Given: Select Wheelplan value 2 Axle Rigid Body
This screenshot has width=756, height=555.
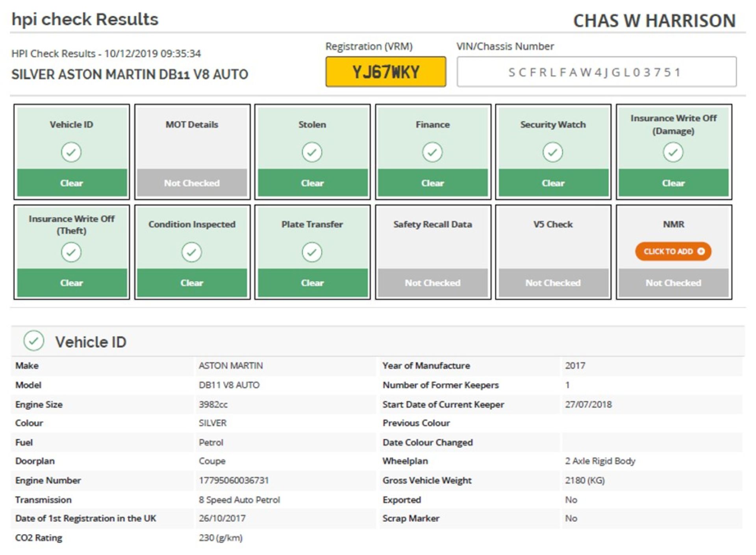Looking at the screenshot, I should tap(600, 461).
